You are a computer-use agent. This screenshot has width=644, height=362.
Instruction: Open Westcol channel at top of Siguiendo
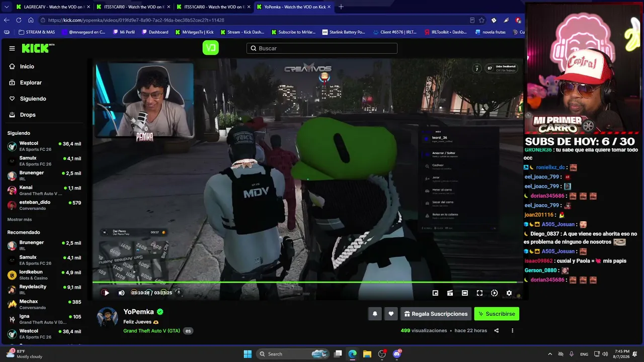[44, 146]
